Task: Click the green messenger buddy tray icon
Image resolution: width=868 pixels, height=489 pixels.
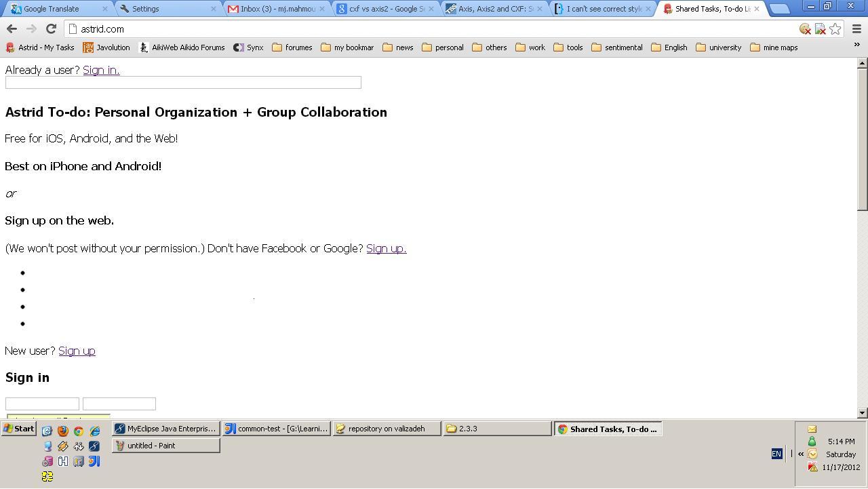Action: [x=812, y=442]
